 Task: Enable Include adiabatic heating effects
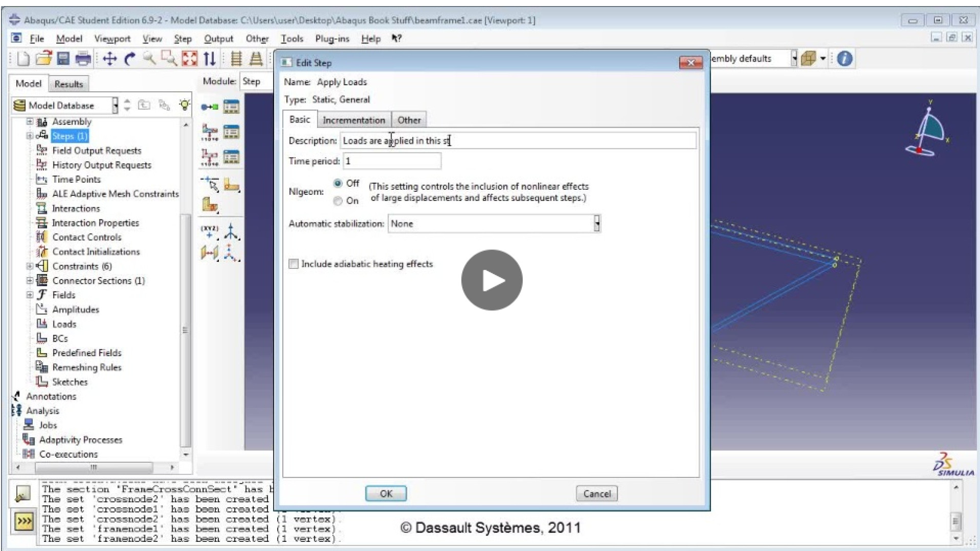pos(293,264)
